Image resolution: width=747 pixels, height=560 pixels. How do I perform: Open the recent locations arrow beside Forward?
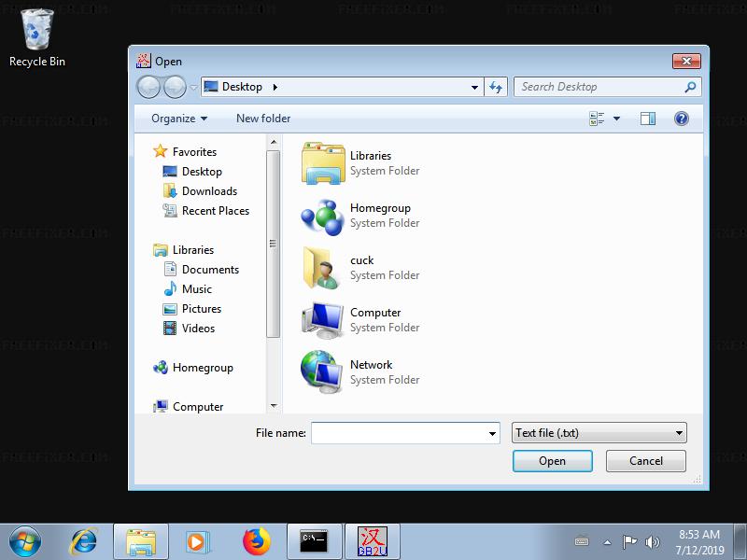[x=193, y=88]
